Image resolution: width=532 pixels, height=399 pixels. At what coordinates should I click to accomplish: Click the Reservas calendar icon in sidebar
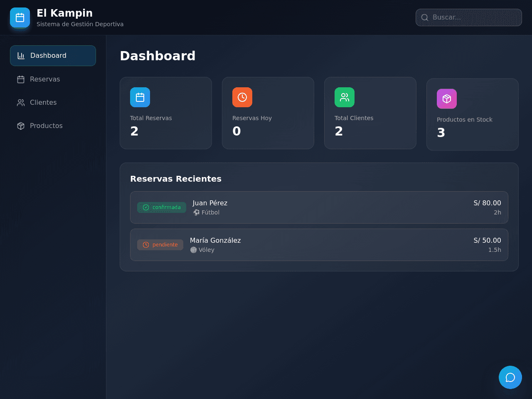[x=21, y=79]
